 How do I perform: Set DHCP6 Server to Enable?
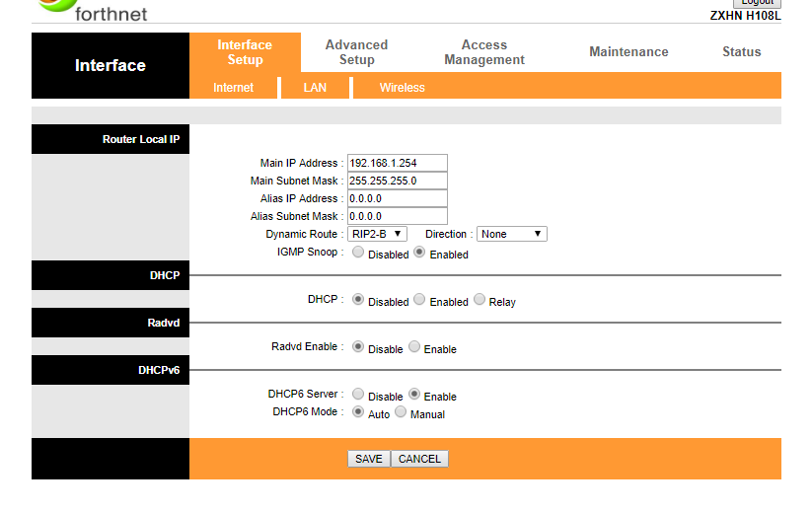[x=414, y=394]
